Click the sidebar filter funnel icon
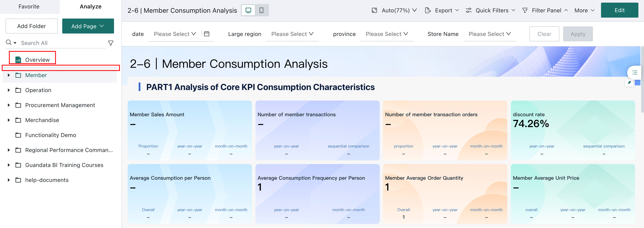The width and height of the screenshot is (644, 228). [x=110, y=43]
